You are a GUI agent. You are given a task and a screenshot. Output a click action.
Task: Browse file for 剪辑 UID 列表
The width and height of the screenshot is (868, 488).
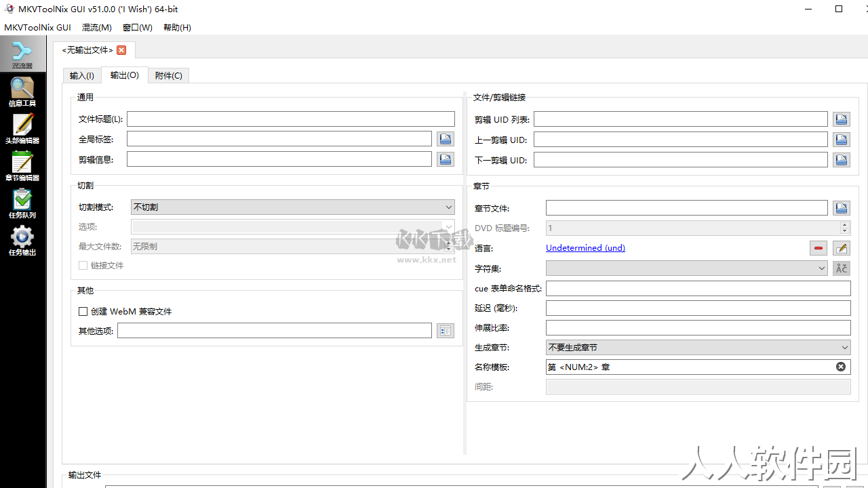(x=842, y=119)
